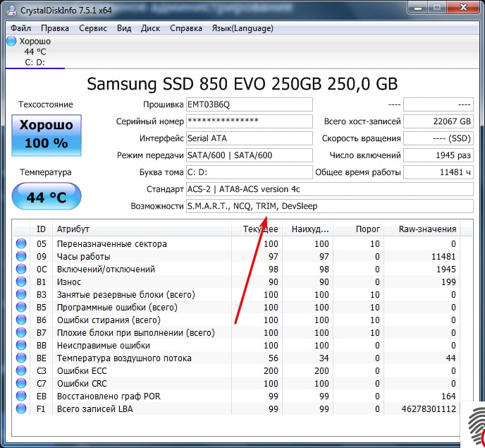The width and height of the screenshot is (485, 448).
Task: Click status orb for 0C Включений/отключений
Action: (21, 269)
